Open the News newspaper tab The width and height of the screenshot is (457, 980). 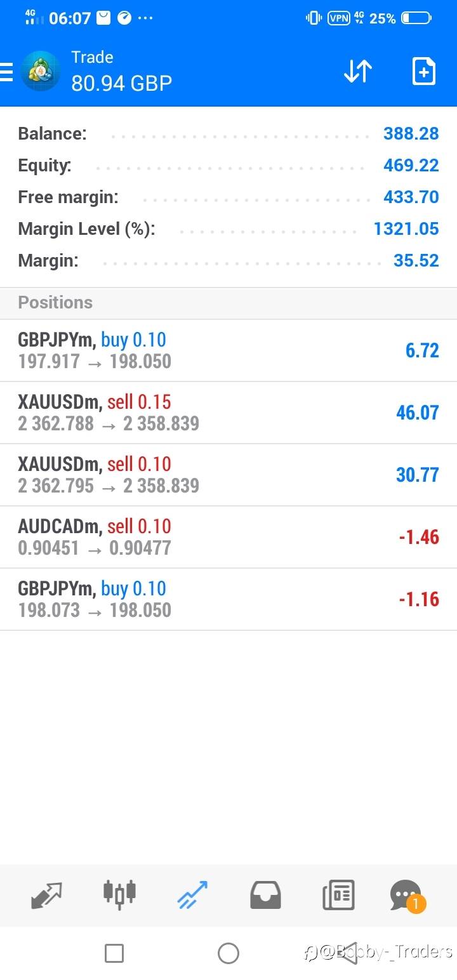(338, 895)
